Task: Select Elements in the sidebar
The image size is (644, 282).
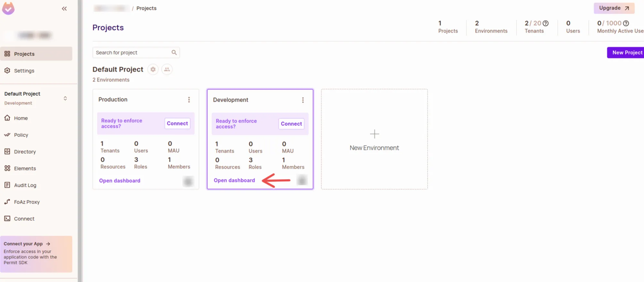Action: coord(25,168)
